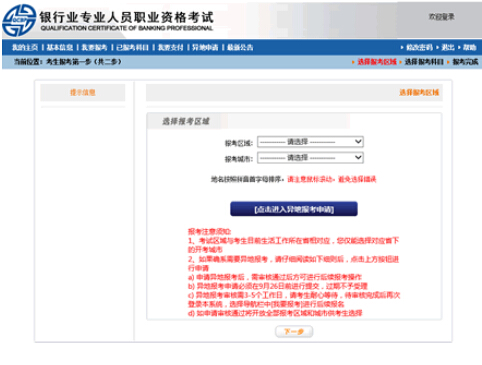The image size is (482, 365).
Task: Click 退出 to log out
Action: pyautogui.click(x=448, y=48)
